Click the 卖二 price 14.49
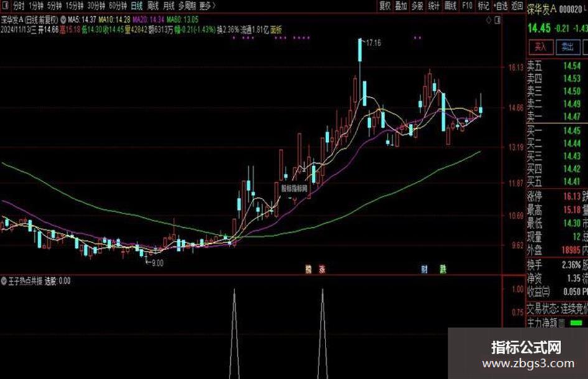The height and width of the screenshot is (379, 588). 572,104
